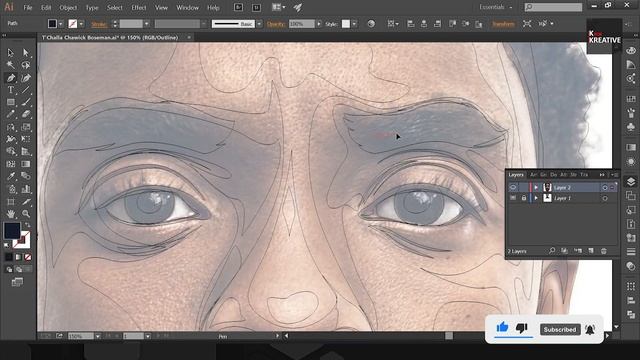This screenshot has width=640, height=360.
Task: Toggle lock on Layer 1
Action: tap(524, 198)
